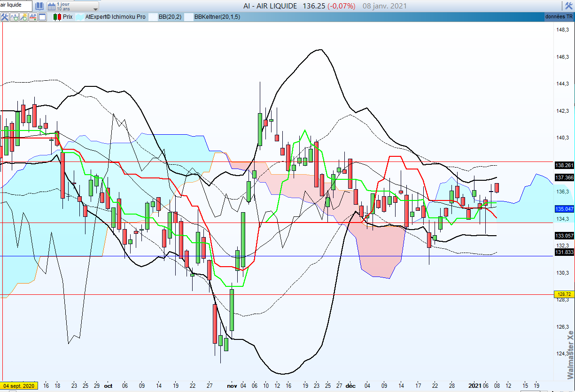Viewport: 575px width, 392px height.
Task: Open BBKeltner(20,1,5) indicator settings
Action: click(217, 17)
